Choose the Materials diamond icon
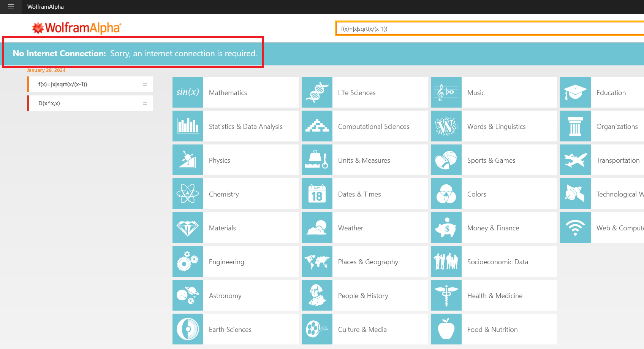Screen dimensions: 644x349 188,228
